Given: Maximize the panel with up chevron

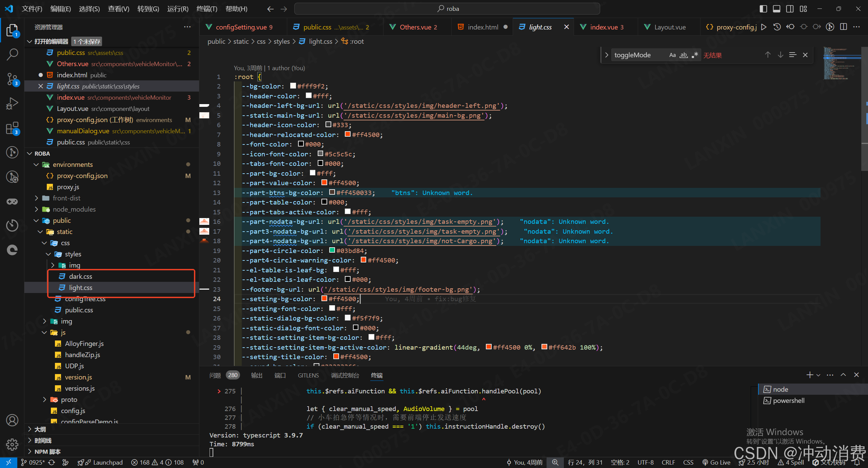Looking at the screenshot, I should 843,375.
